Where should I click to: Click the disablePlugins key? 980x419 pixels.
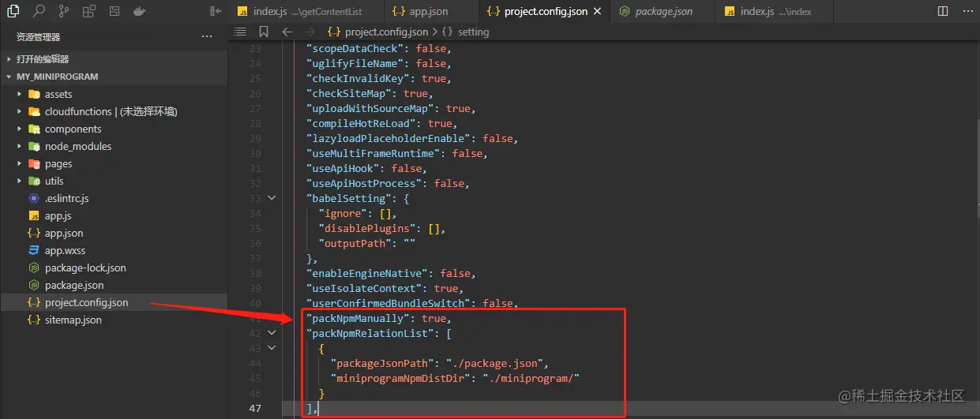367,228
